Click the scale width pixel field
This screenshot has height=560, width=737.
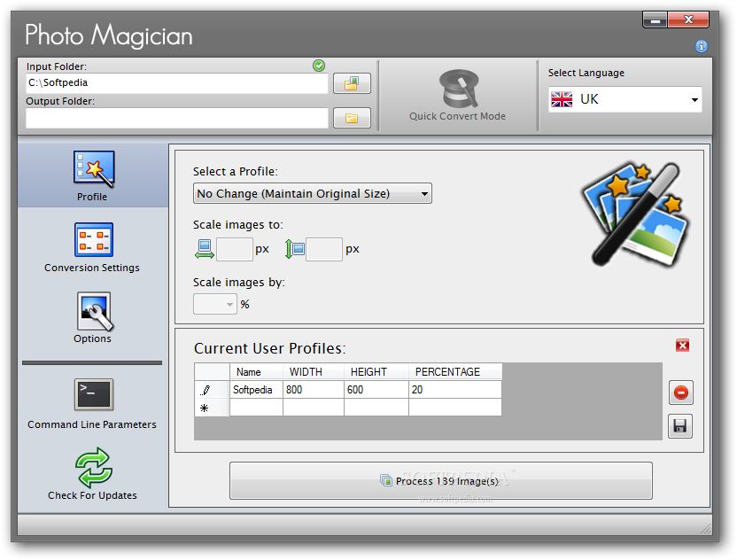coord(235,249)
